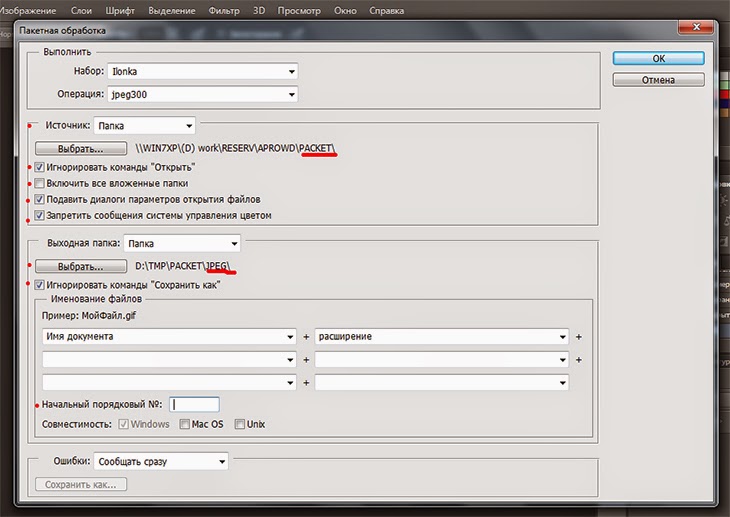Open the Набор dropdown showing Ilonka

coord(203,71)
